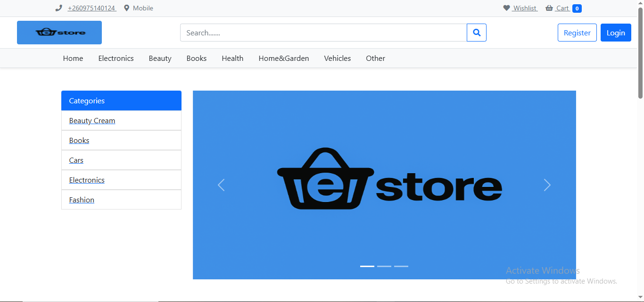Go back using carousel left arrow
Image resolution: width=644 pixels, height=302 pixels.
[221, 185]
